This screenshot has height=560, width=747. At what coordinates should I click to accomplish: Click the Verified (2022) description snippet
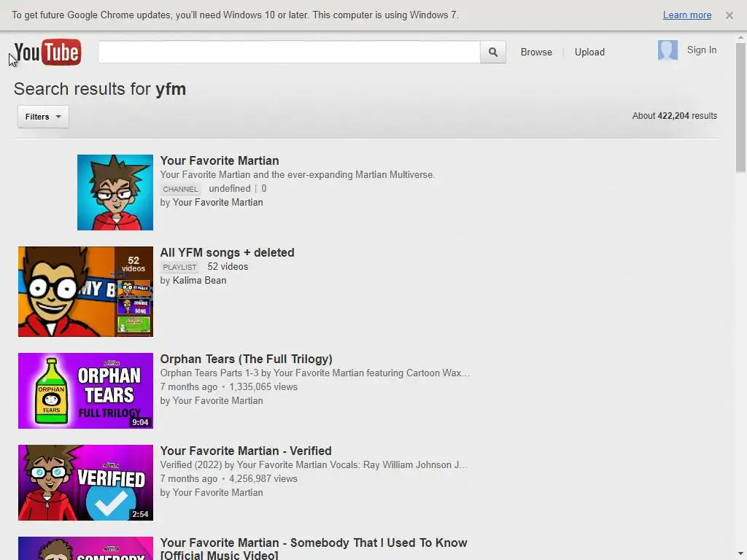(x=314, y=465)
